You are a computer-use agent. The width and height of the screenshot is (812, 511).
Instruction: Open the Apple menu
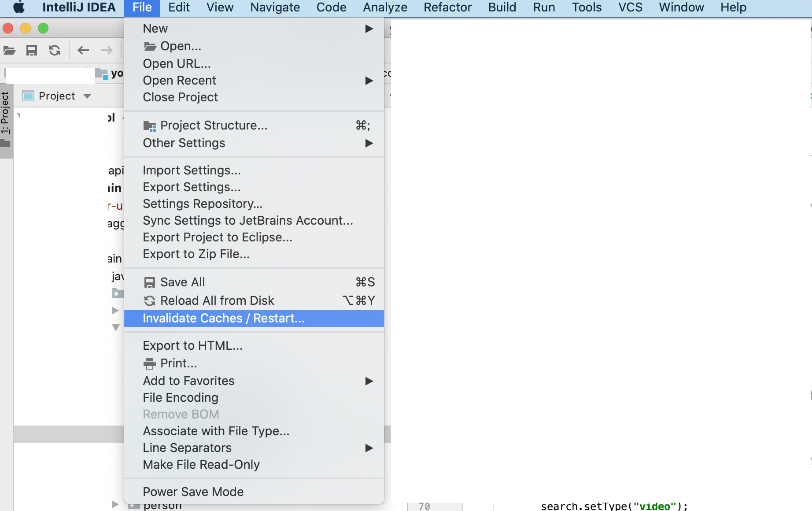click(x=19, y=7)
